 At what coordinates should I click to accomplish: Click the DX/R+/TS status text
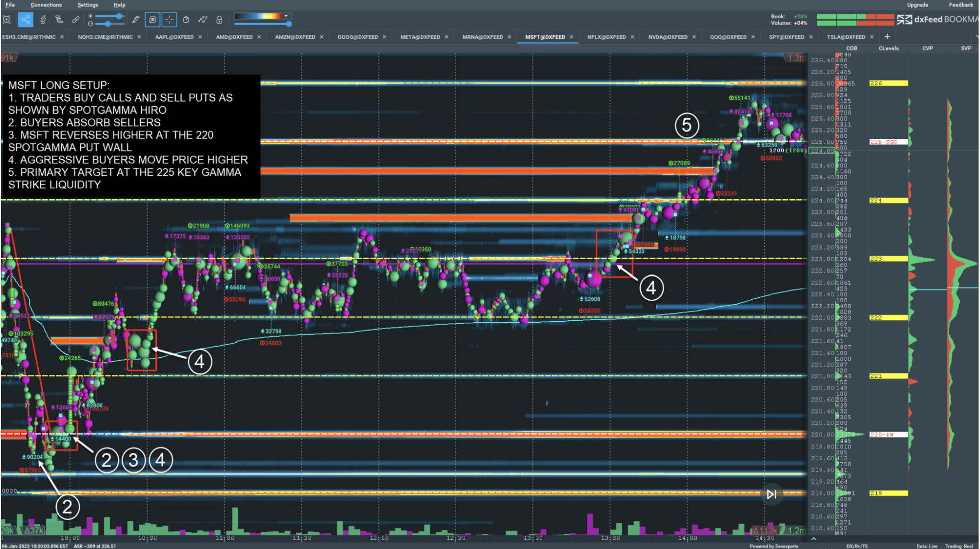pos(857,546)
